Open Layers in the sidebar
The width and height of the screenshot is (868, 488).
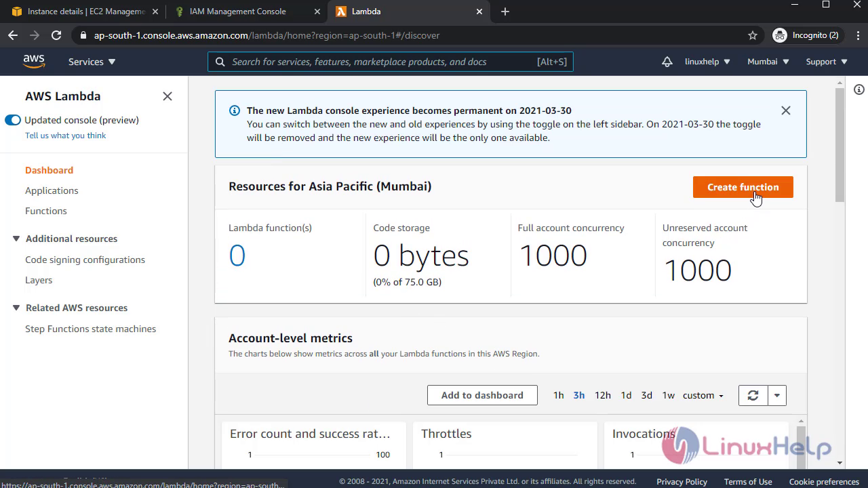pos(39,280)
